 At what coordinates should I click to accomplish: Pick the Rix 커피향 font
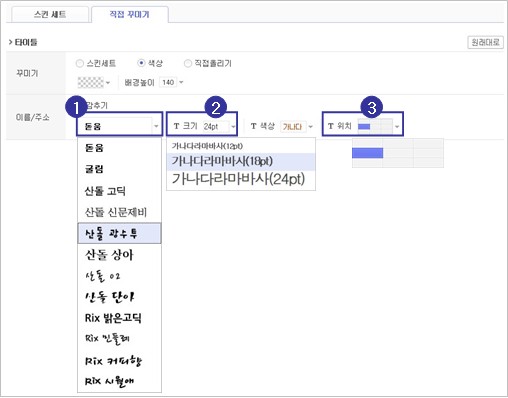pyautogui.click(x=119, y=360)
